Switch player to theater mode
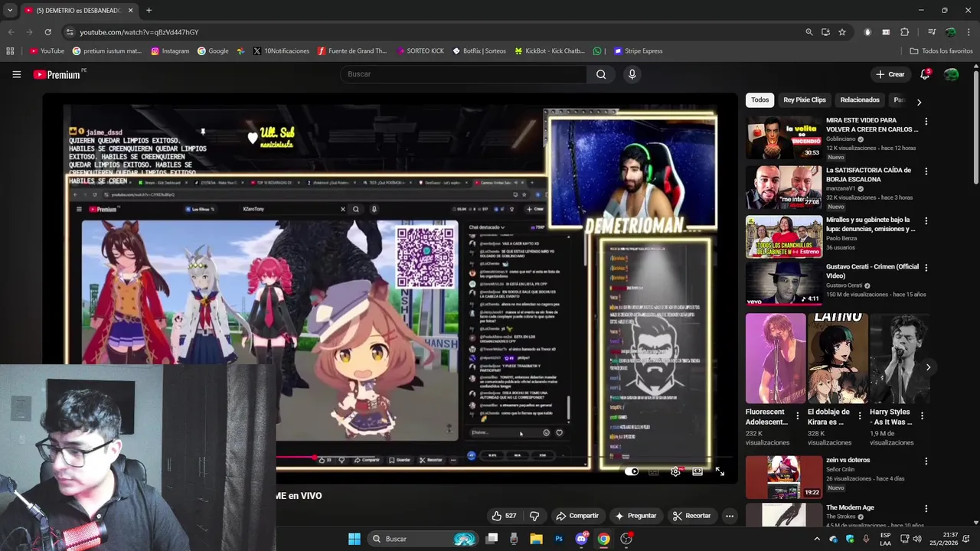This screenshot has height=551, width=980. click(x=697, y=471)
